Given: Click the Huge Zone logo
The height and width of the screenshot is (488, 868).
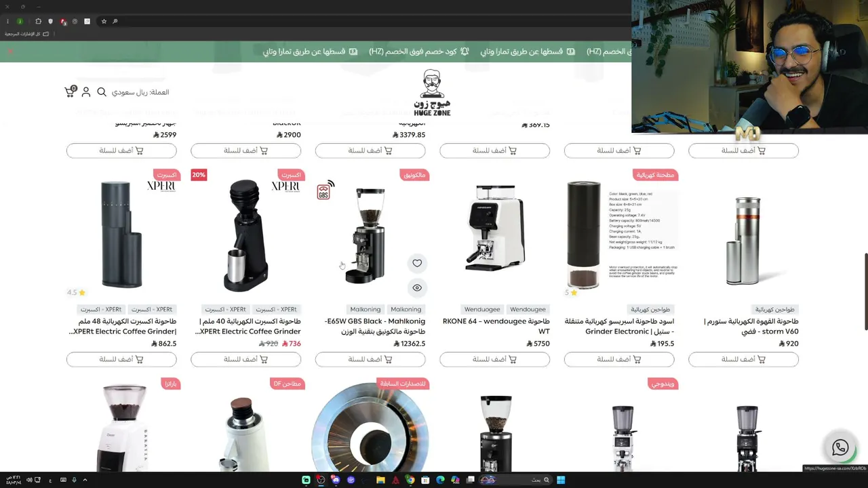Looking at the screenshot, I should tap(432, 92).
